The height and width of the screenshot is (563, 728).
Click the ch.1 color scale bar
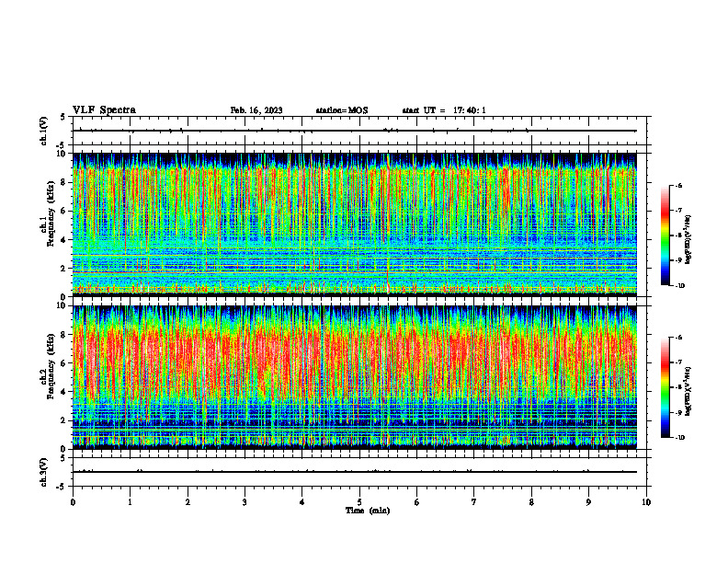pos(665,236)
